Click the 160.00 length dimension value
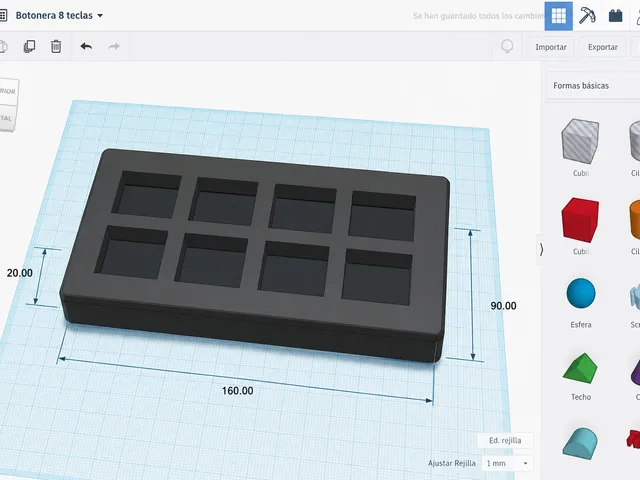Image resolution: width=640 pixels, height=480 pixels. pyautogui.click(x=238, y=391)
